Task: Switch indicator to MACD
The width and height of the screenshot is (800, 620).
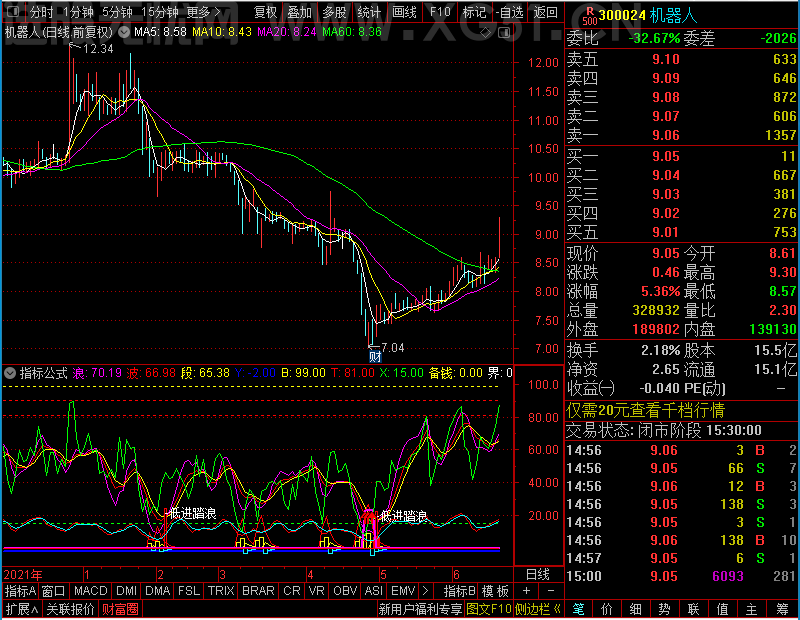Action: (x=91, y=591)
